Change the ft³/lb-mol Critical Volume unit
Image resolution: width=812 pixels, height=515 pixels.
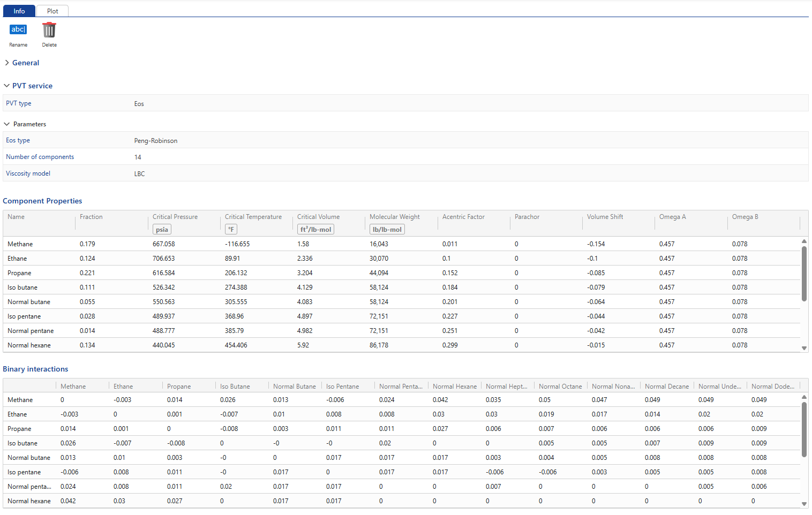click(x=315, y=230)
